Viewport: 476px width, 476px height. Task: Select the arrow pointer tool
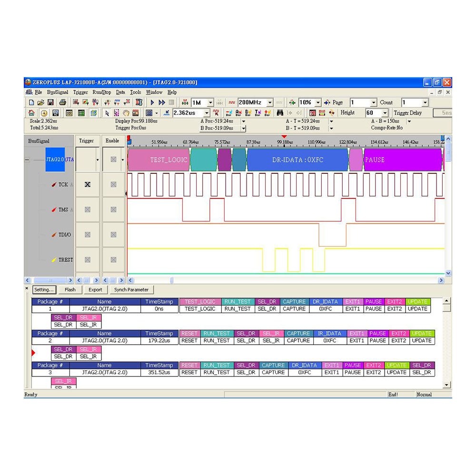point(107,113)
